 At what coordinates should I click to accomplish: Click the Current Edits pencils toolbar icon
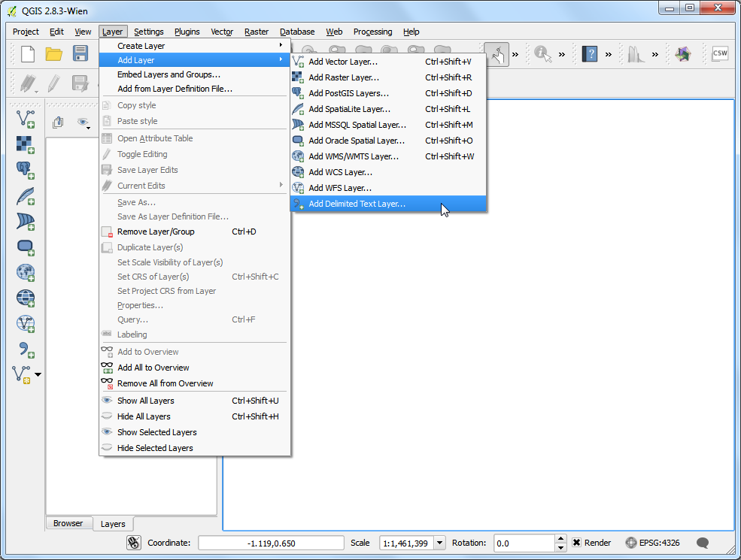[29, 83]
